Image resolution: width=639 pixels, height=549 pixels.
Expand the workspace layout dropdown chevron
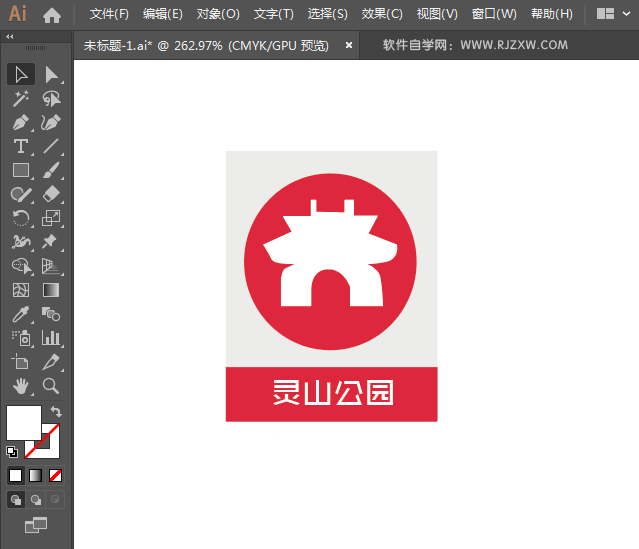click(x=626, y=14)
